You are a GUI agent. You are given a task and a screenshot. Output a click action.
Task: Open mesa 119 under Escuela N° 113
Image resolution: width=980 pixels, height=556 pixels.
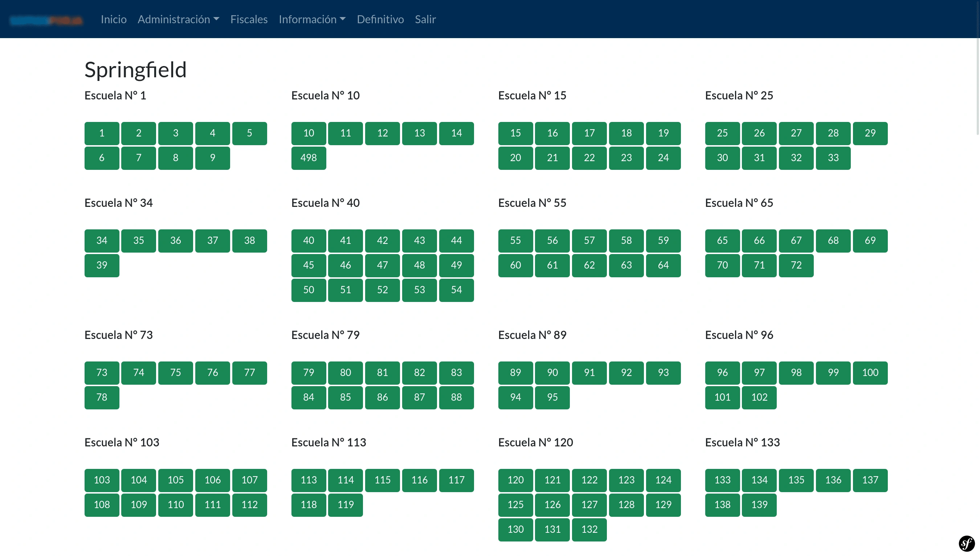[x=345, y=504]
